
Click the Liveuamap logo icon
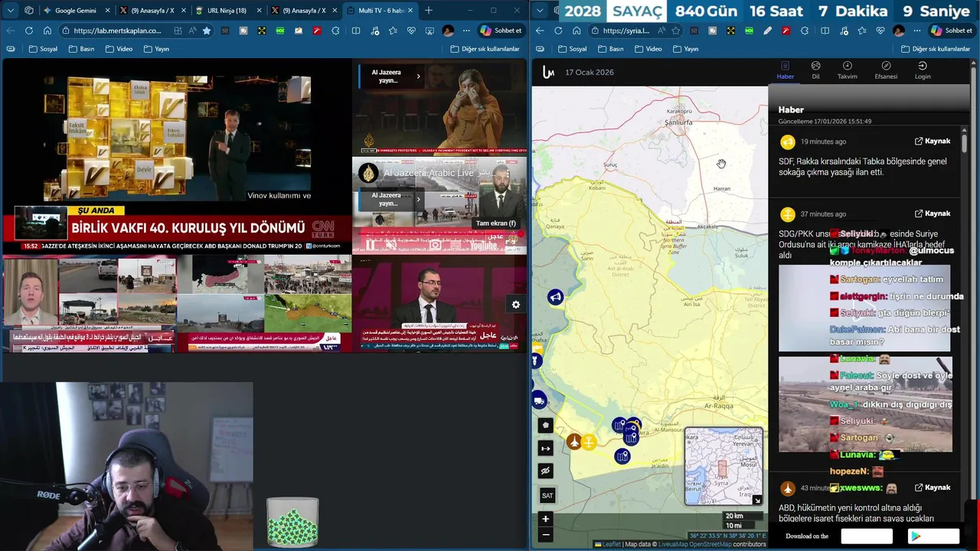(548, 72)
